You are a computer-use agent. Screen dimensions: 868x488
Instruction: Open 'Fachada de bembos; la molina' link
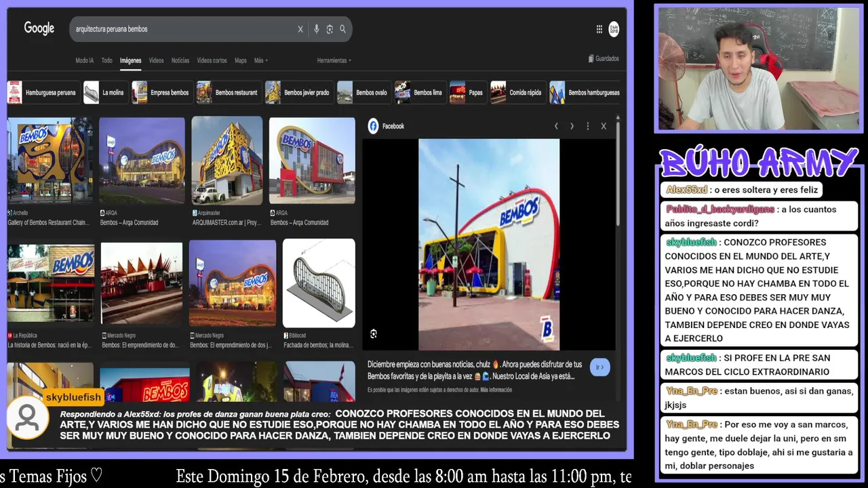tap(318, 345)
